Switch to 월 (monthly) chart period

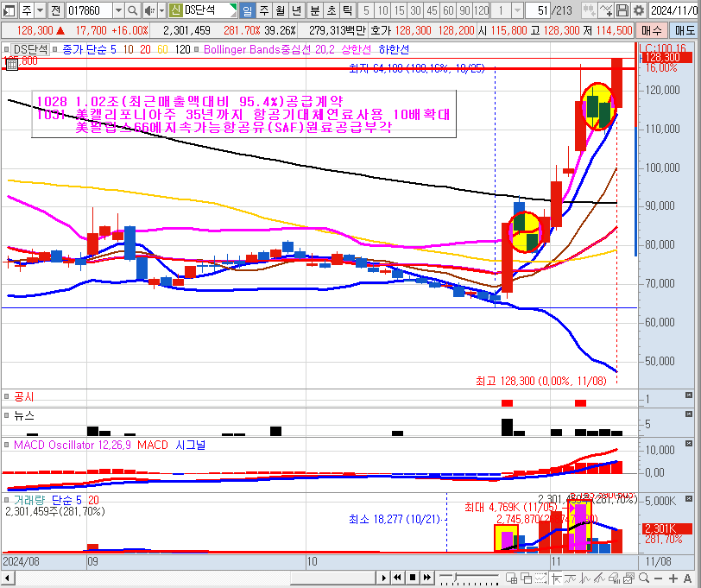point(280,10)
